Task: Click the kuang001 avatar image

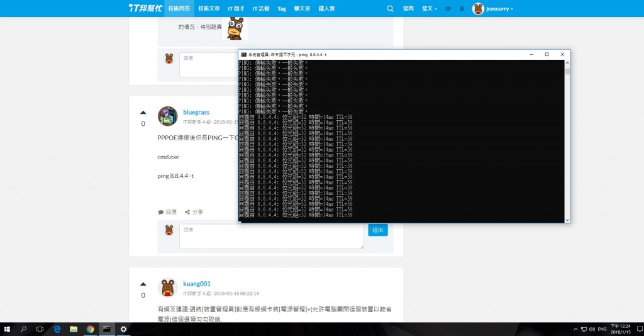Action: pyautogui.click(x=167, y=287)
